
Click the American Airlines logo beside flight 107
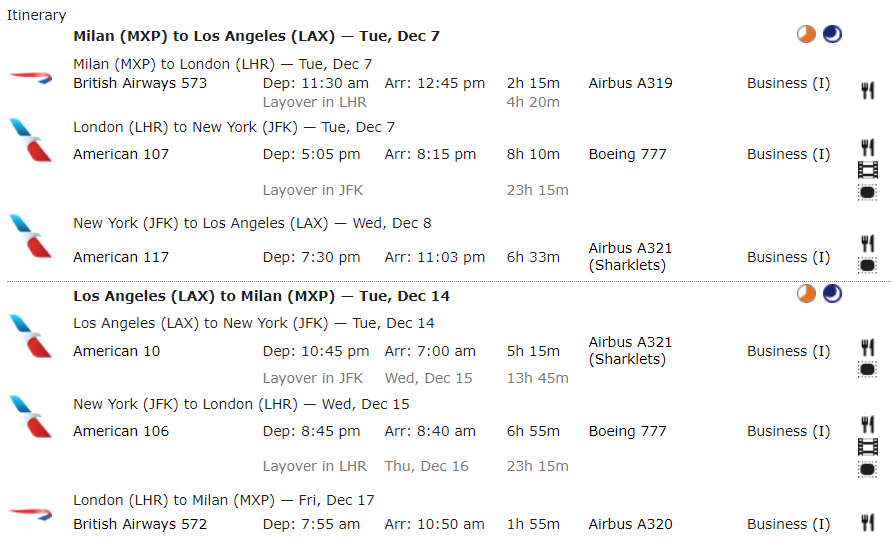click(x=30, y=140)
